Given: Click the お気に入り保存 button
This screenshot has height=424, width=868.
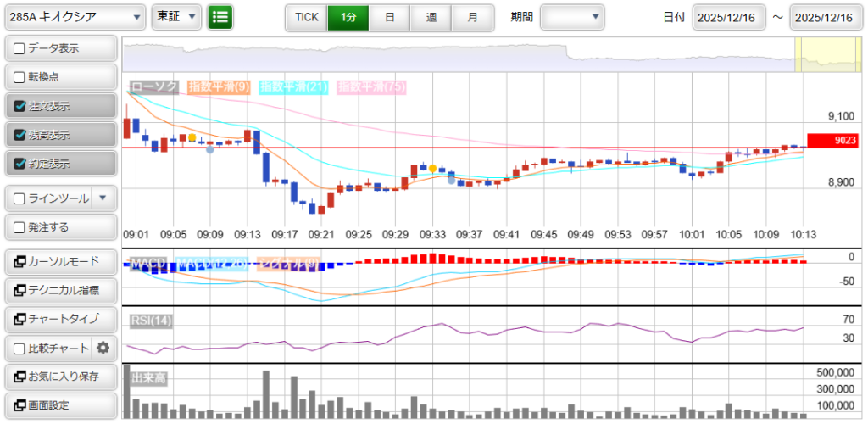Looking at the screenshot, I should 59,377.
